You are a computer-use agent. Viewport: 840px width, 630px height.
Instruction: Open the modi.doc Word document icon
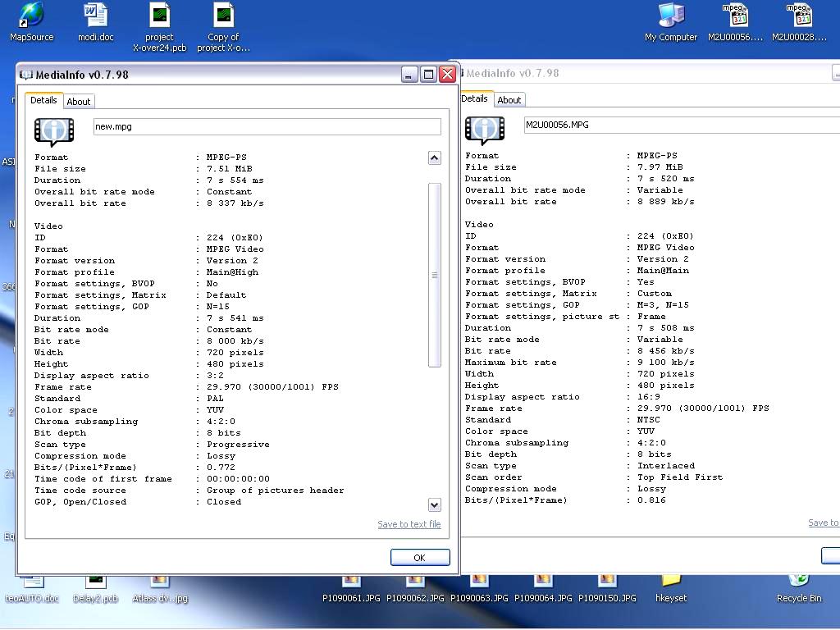tap(96, 16)
